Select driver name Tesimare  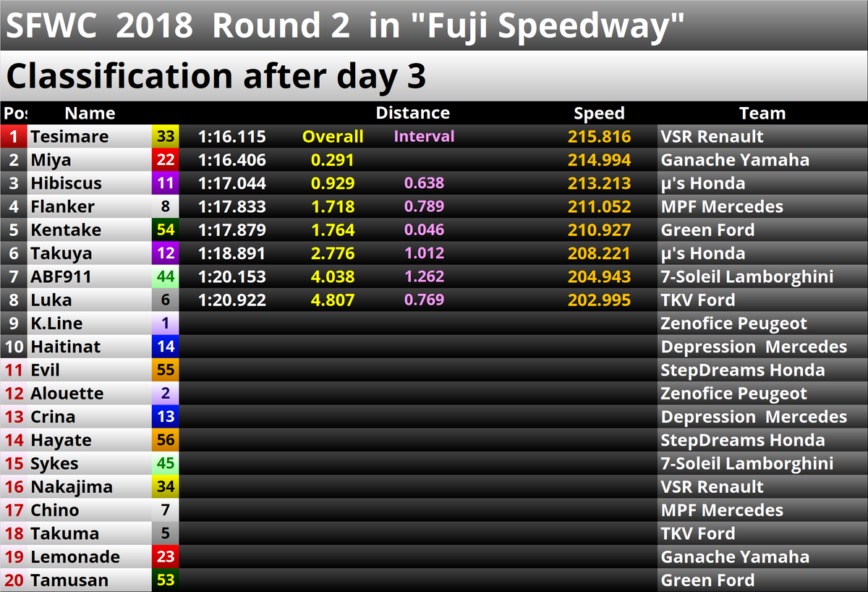(x=69, y=136)
